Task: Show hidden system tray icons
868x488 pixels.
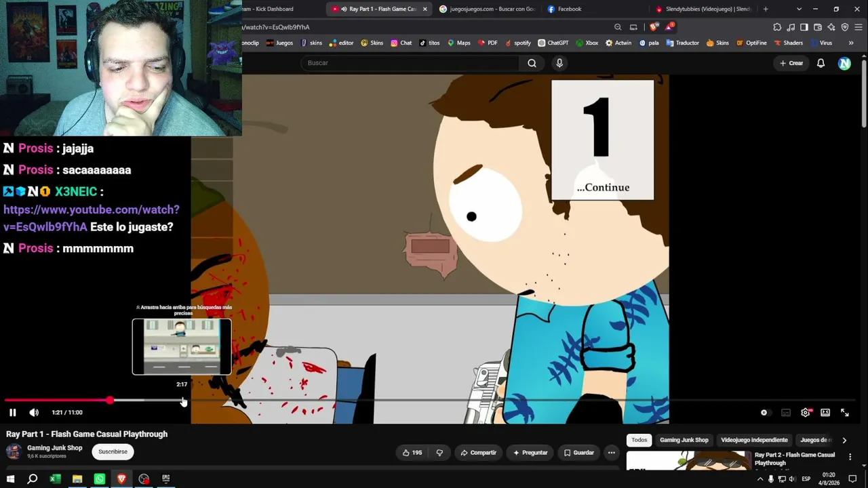Action: 759,479
